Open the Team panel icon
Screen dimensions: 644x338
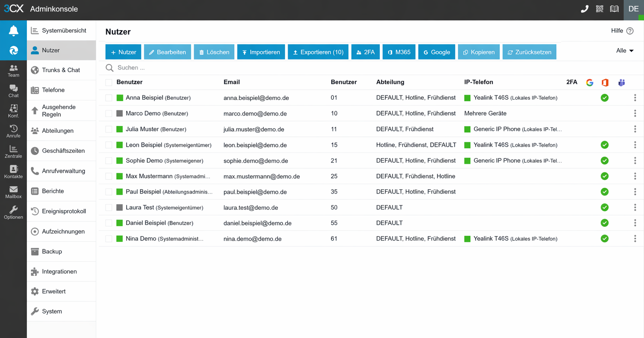click(13, 70)
